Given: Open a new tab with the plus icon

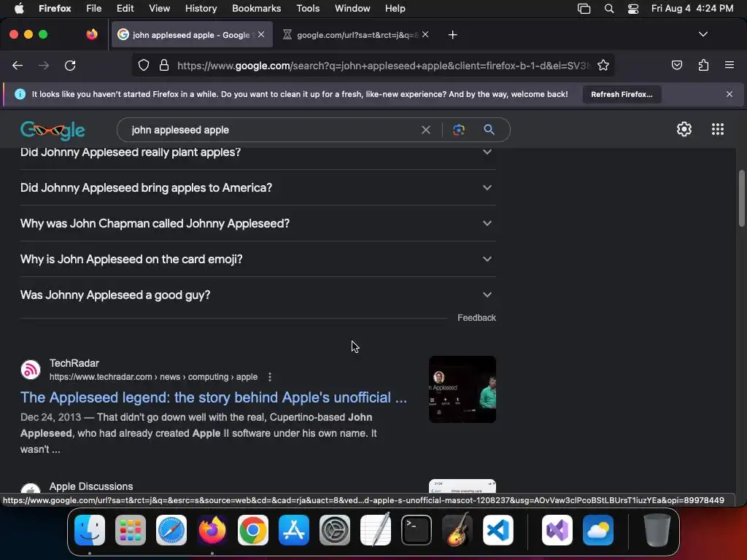Looking at the screenshot, I should point(452,35).
